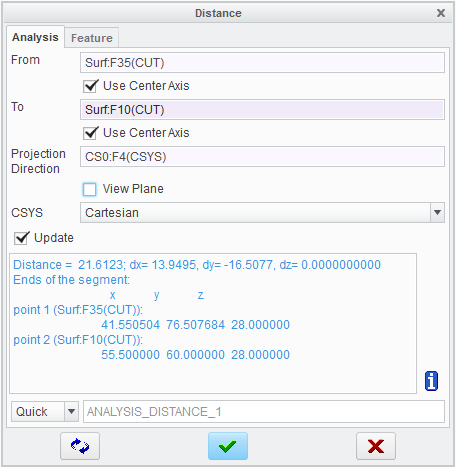Click the Cartesian combo box text
This screenshot has width=456, height=468.
point(112,213)
